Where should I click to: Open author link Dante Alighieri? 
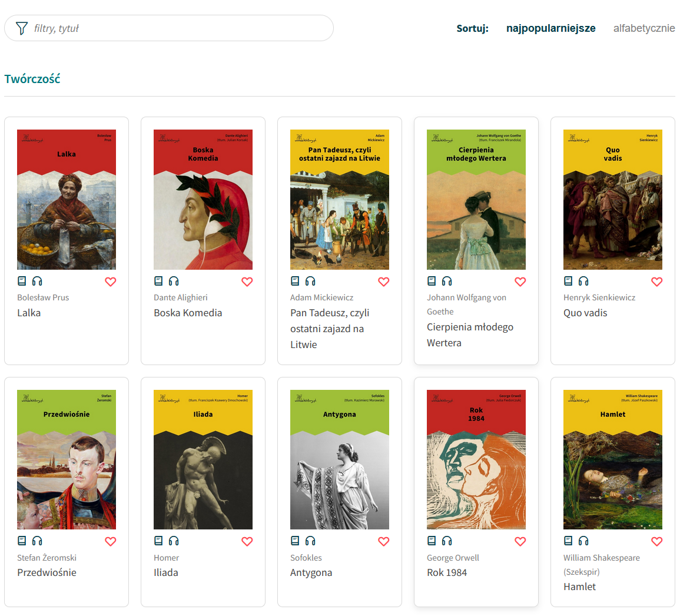pyautogui.click(x=180, y=297)
